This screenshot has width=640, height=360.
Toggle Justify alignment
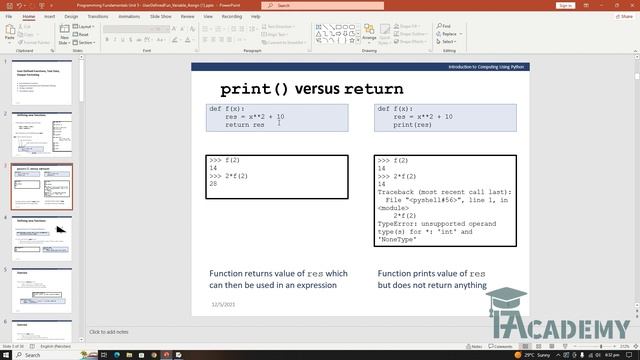coord(230,40)
